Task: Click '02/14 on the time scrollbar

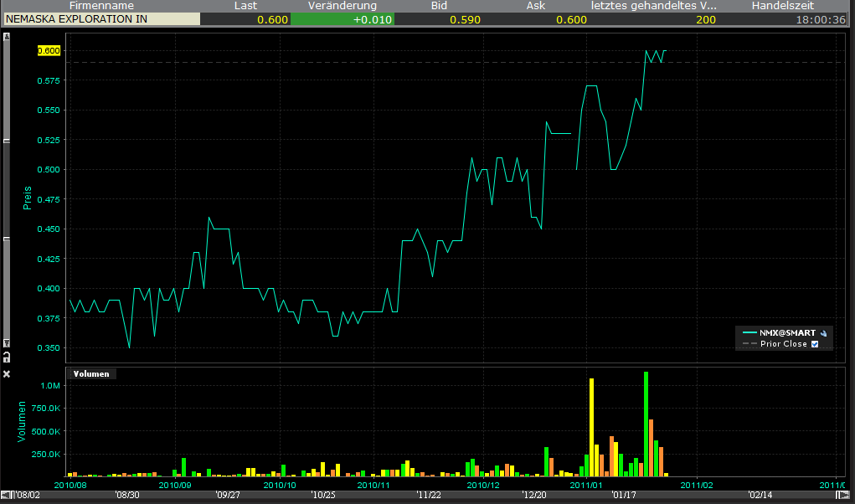Action: (x=760, y=495)
